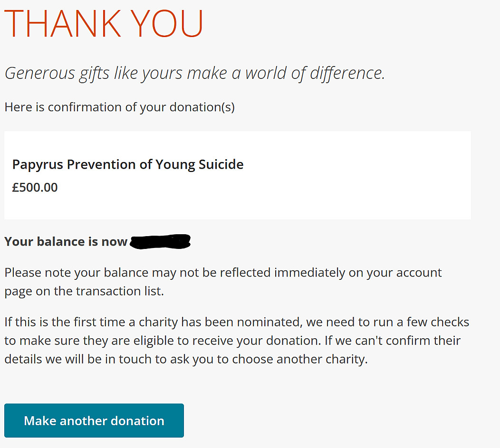Viewport: 500px width, 448px height.
Task: Click the 'page on the transaction list' line
Action: tap(84, 291)
